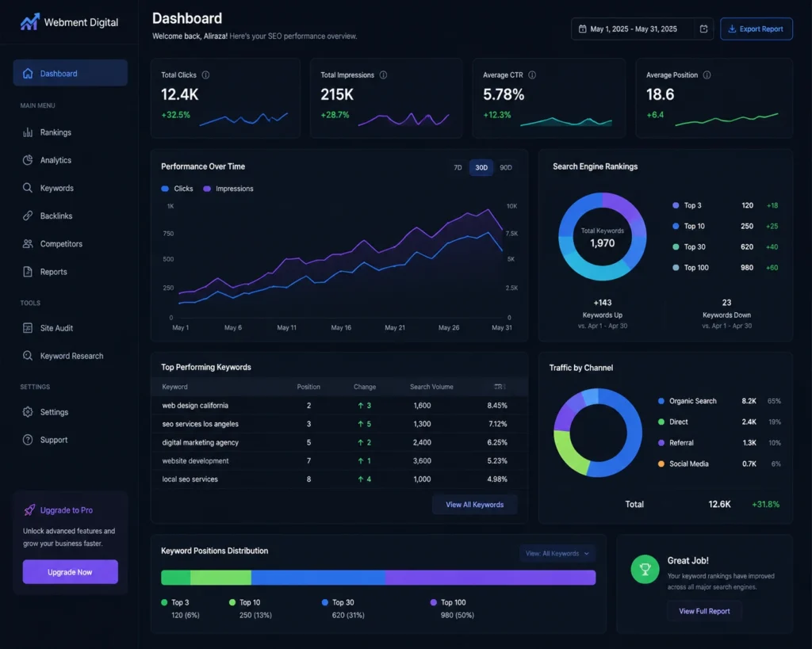Click the Competitors people icon
812x649 pixels.
click(x=28, y=244)
